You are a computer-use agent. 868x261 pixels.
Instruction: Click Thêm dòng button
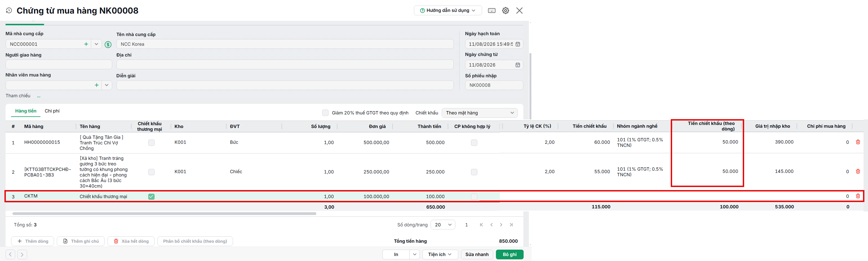point(33,241)
